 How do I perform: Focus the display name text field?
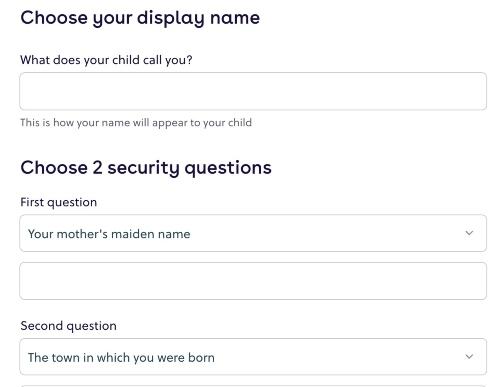[x=253, y=91]
